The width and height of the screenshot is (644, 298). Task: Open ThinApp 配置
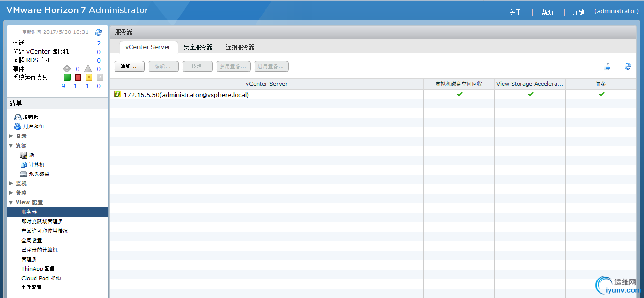[x=38, y=269]
